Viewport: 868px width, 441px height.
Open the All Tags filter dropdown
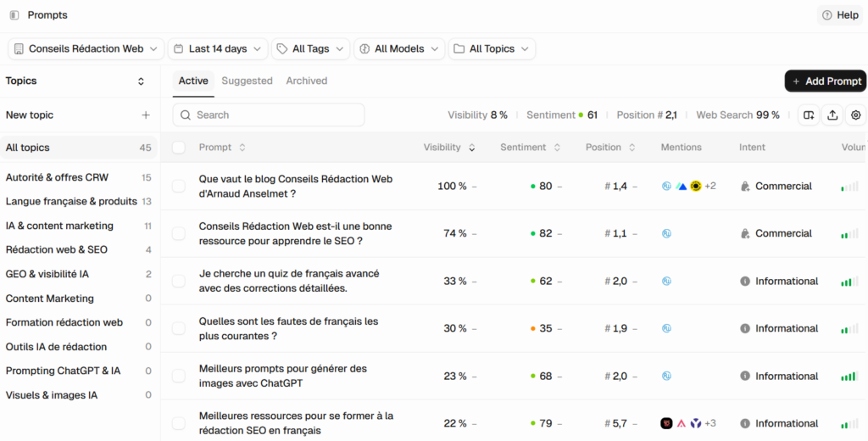[x=310, y=48]
